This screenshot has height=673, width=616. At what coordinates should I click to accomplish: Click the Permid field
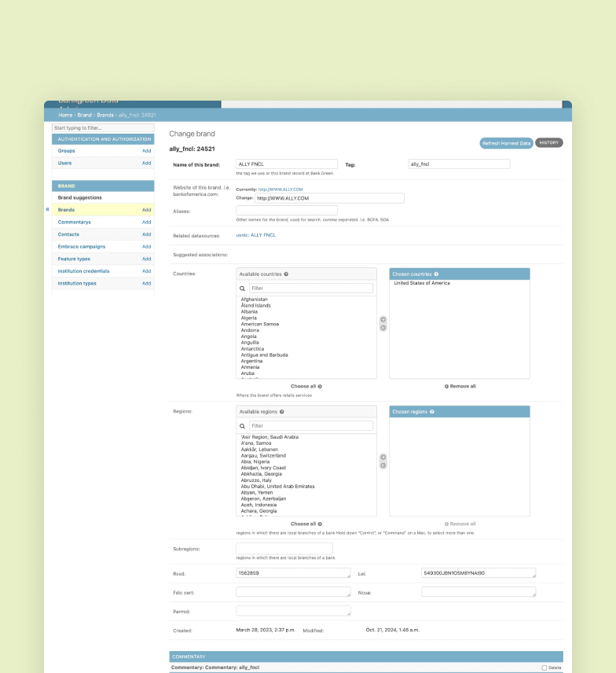(293, 611)
